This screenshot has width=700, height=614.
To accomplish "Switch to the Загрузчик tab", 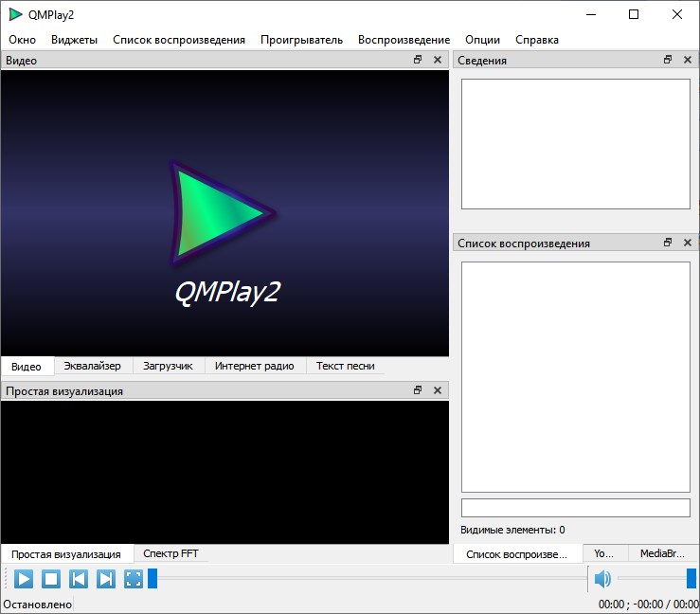I will [169, 366].
